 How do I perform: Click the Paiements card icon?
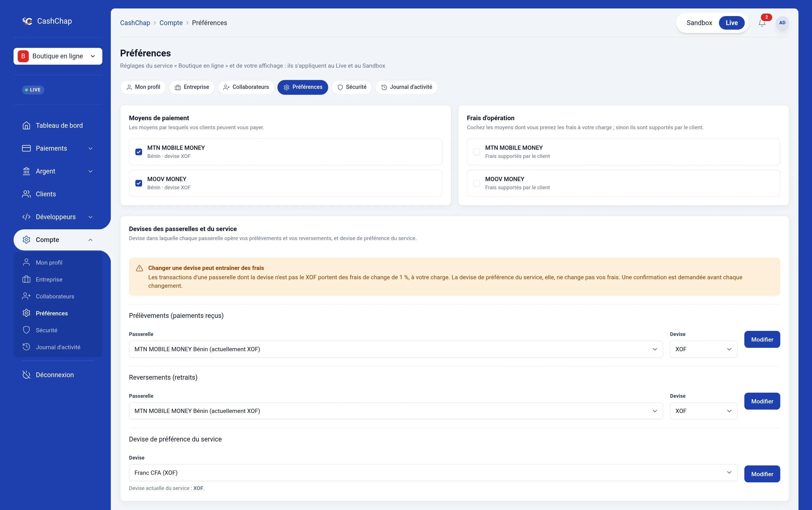click(26, 148)
